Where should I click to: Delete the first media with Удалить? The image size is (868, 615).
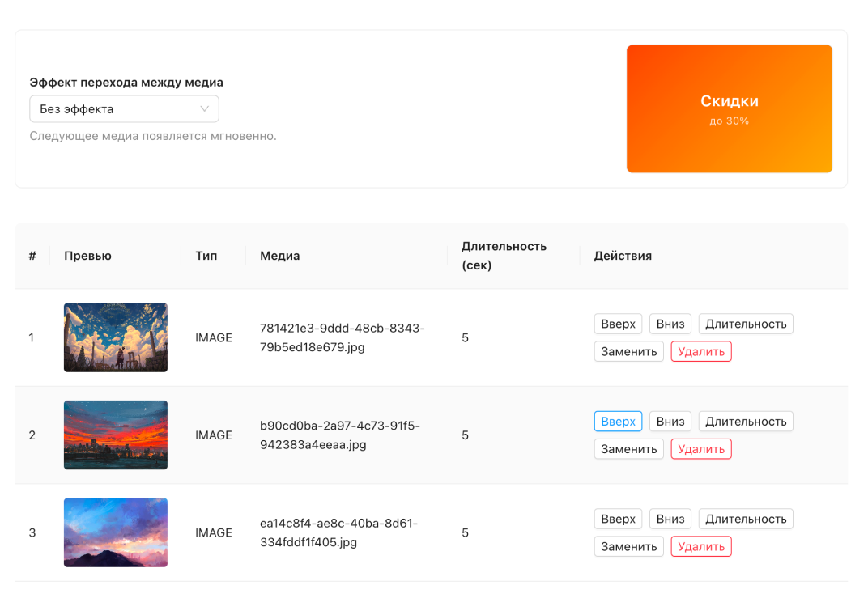[700, 351]
